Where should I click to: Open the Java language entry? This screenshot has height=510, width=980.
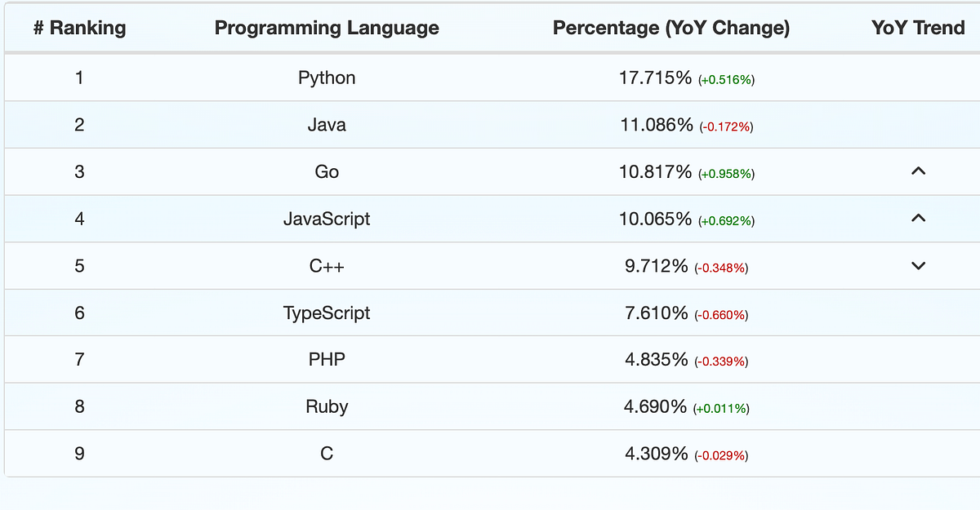click(327, 125)
